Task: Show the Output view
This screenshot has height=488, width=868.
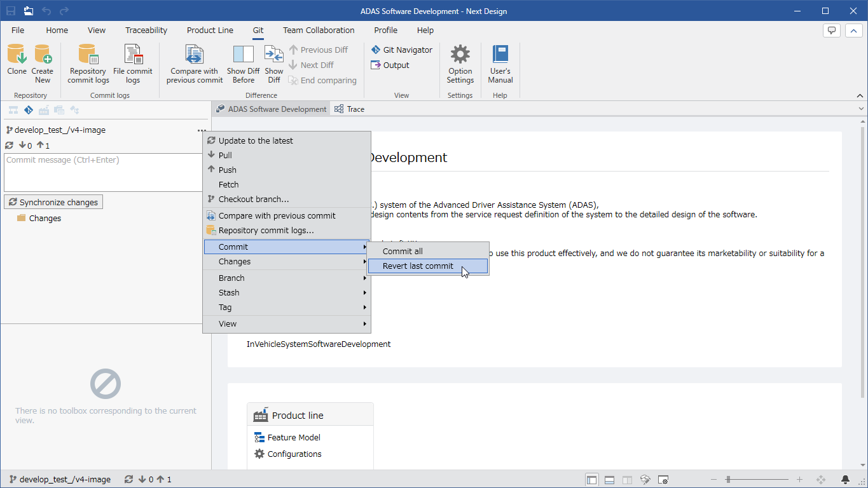Action: coord(390,65)
